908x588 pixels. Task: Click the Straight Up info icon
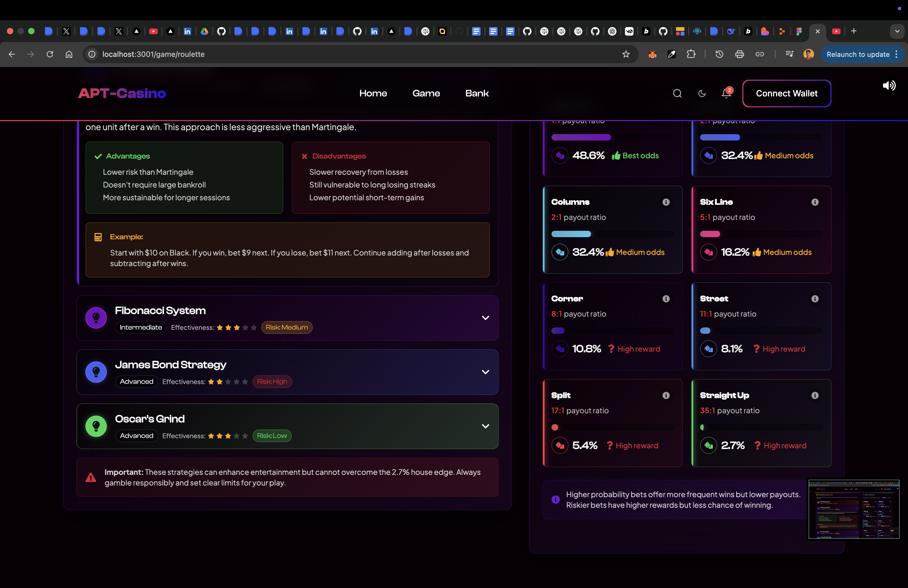(815, 395)
